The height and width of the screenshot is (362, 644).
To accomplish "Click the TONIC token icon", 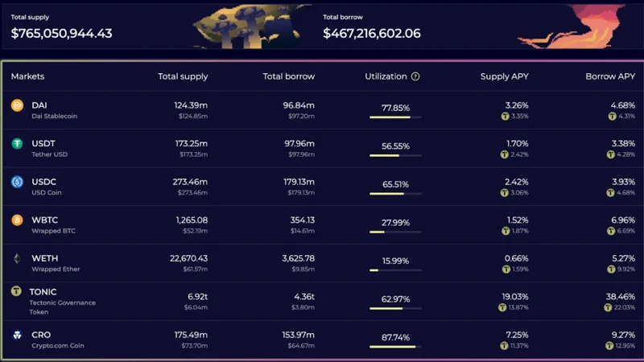I will [x=16, y=291].
